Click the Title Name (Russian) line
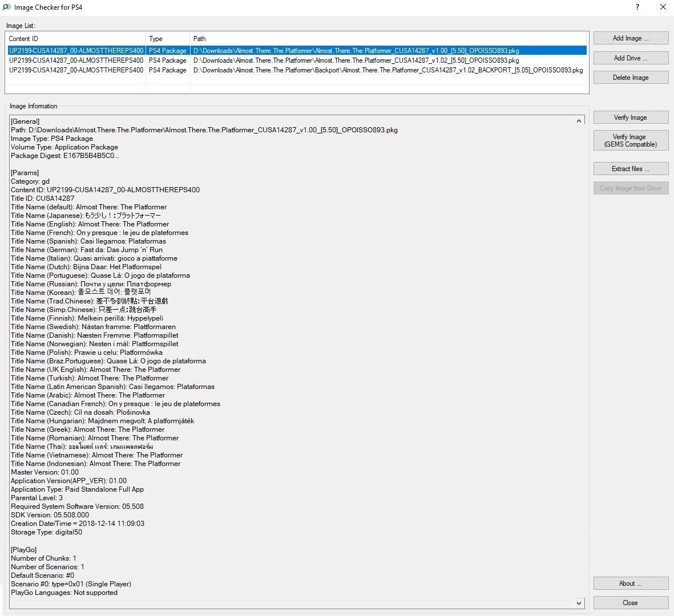Screen dimensions: 674x616 91,284
